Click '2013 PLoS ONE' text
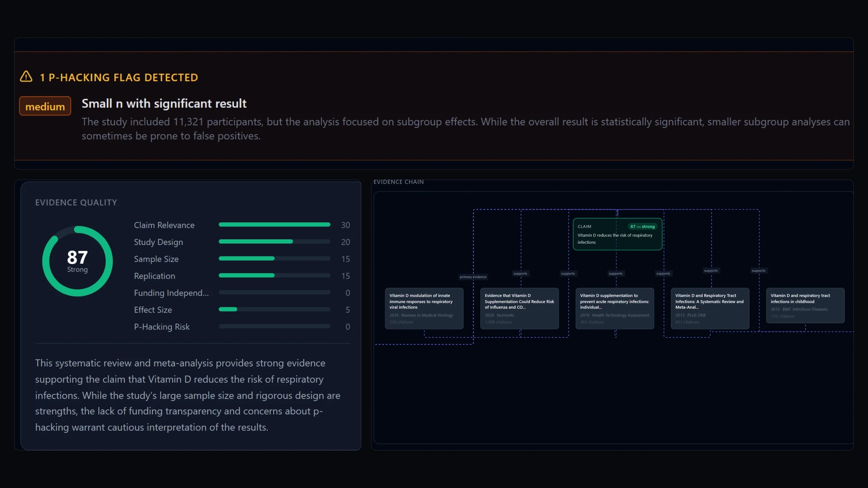 690,315
